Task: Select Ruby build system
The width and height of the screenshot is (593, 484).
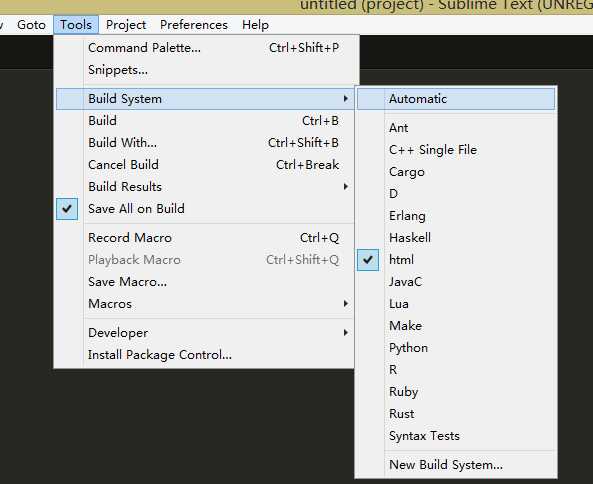Action: [456, 392]
